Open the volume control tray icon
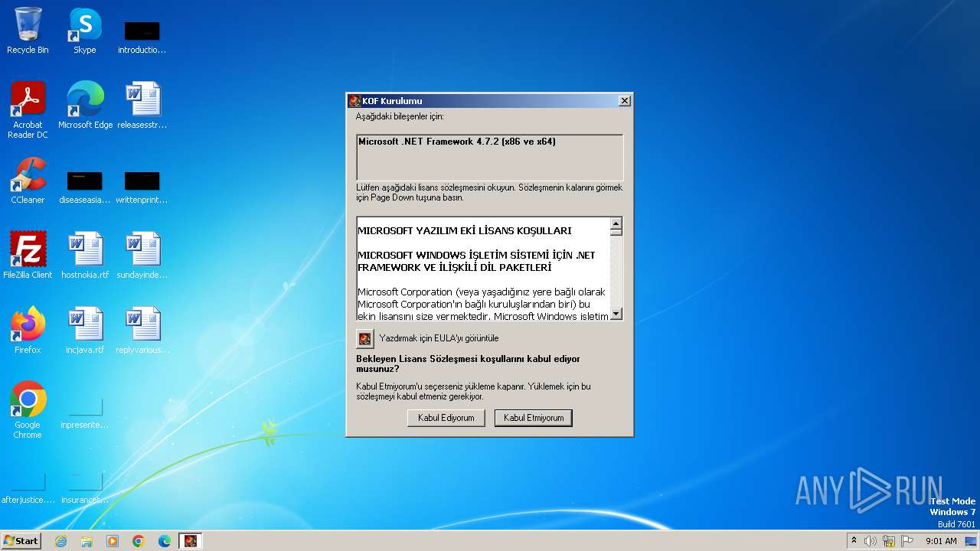 871,541
